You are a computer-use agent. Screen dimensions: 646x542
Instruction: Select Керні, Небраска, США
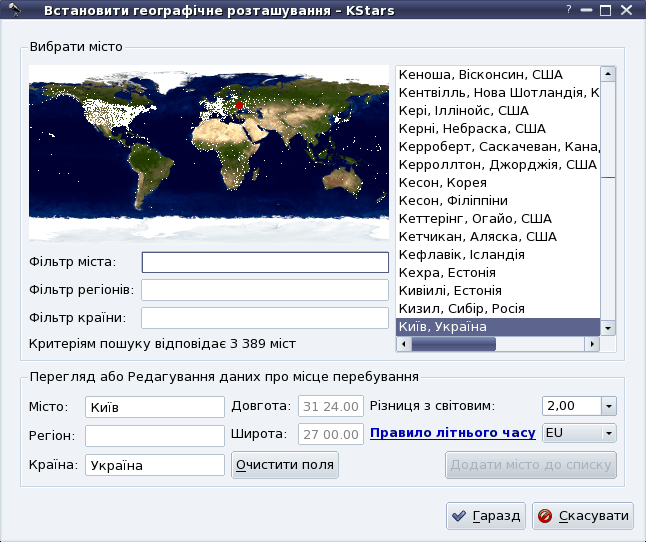pyautogui.click(x=498, y=128)
